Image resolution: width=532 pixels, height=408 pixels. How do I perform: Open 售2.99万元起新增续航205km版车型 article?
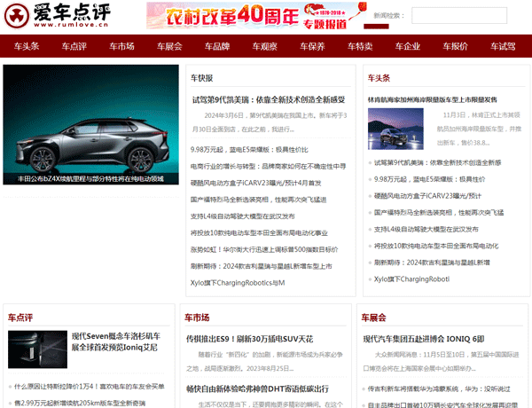pos(80,404)
